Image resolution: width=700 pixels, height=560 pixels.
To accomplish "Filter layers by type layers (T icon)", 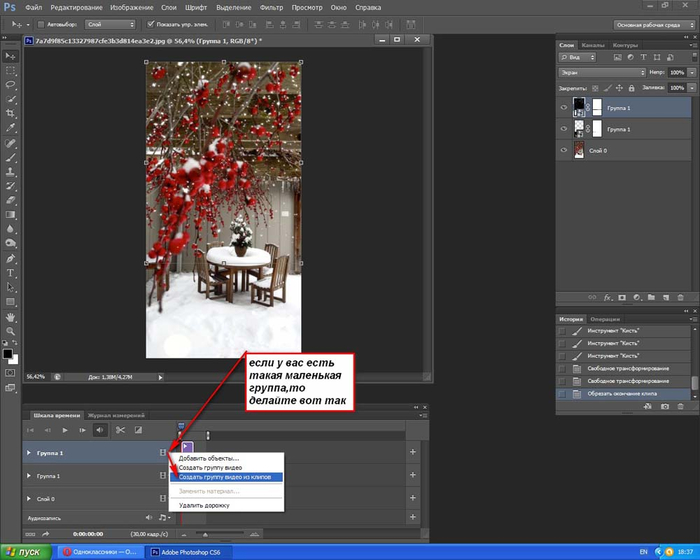I will [643, 58].
